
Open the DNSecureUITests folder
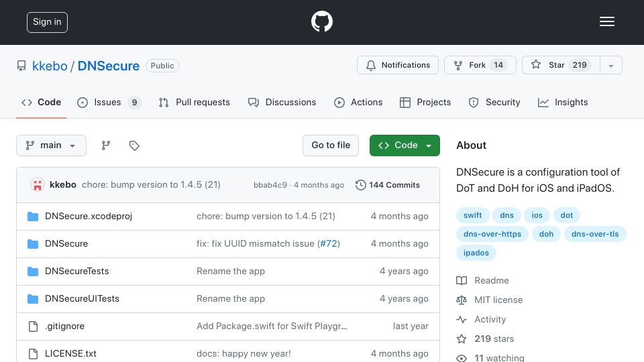[82, 299]
